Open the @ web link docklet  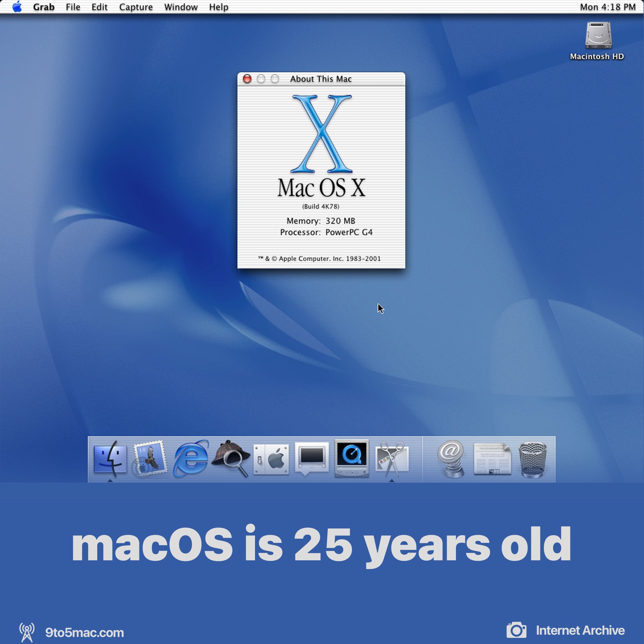point(452,460)
